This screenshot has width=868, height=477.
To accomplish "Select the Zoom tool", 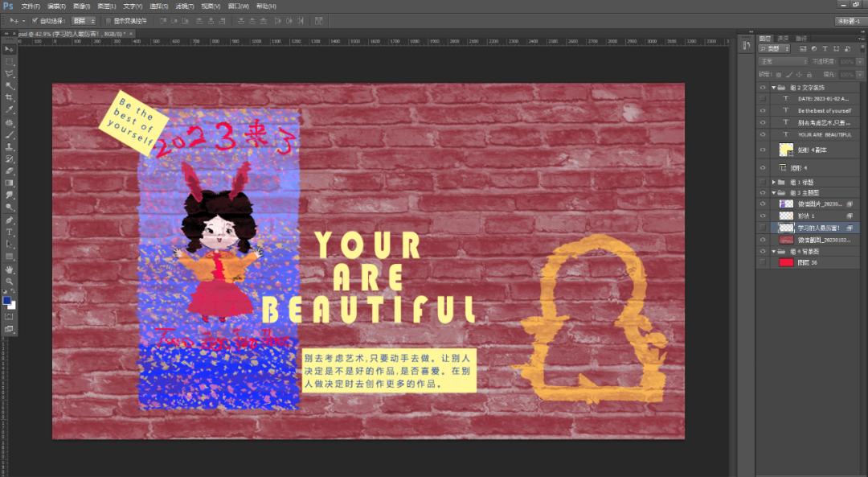I will 9,282.
